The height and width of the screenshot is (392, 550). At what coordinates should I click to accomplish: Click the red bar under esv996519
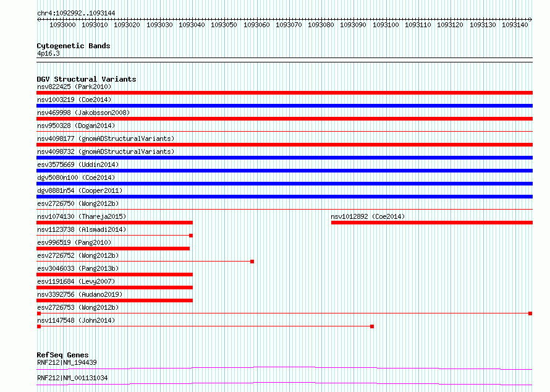click(113, 249)
